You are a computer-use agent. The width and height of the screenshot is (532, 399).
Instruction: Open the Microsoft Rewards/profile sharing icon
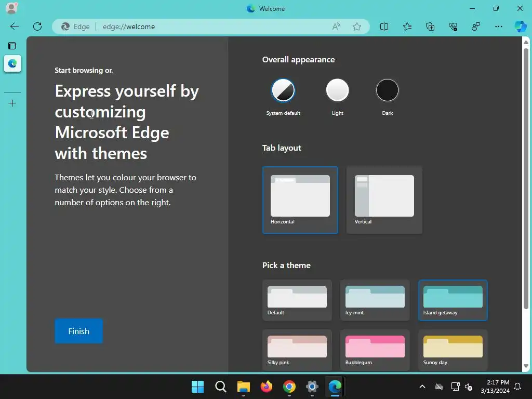point(476,26)
